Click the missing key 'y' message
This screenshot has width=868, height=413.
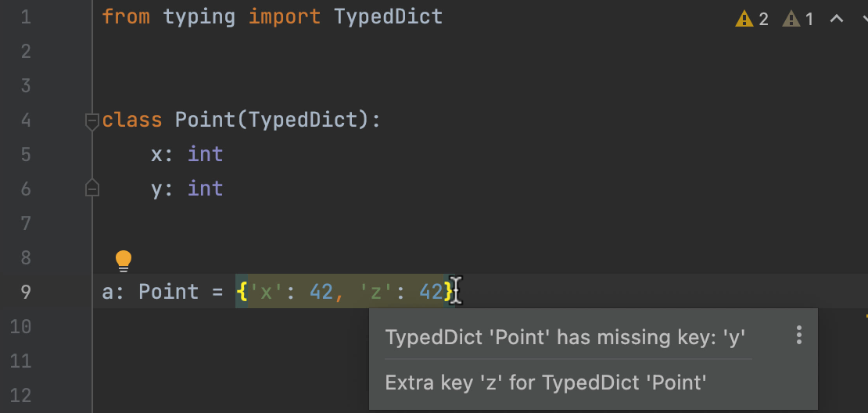[x=565, y=337]
